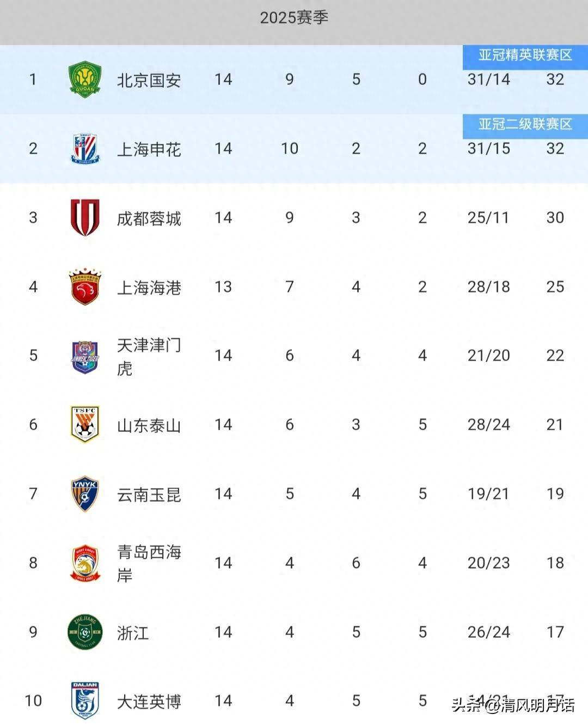Open the Shandong Taishan TSFC crest
Screen dimensions: 588x726
(85, 424)
